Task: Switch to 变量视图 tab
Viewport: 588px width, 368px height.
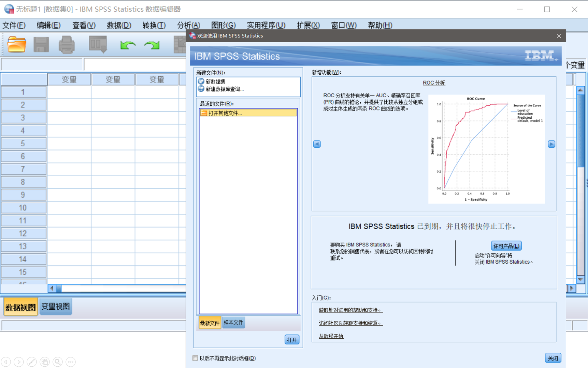Action: (56, 307)
